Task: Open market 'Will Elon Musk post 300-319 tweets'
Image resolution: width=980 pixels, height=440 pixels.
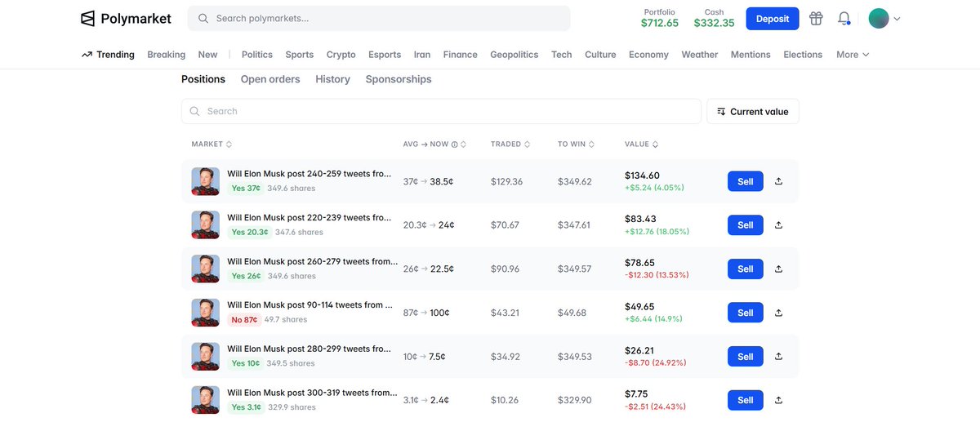Action: click(x=312, y=393)
